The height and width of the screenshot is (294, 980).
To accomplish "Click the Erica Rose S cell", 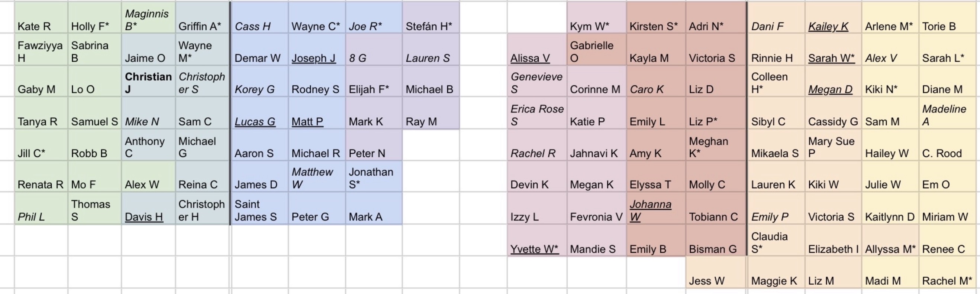I will (537, 115).
